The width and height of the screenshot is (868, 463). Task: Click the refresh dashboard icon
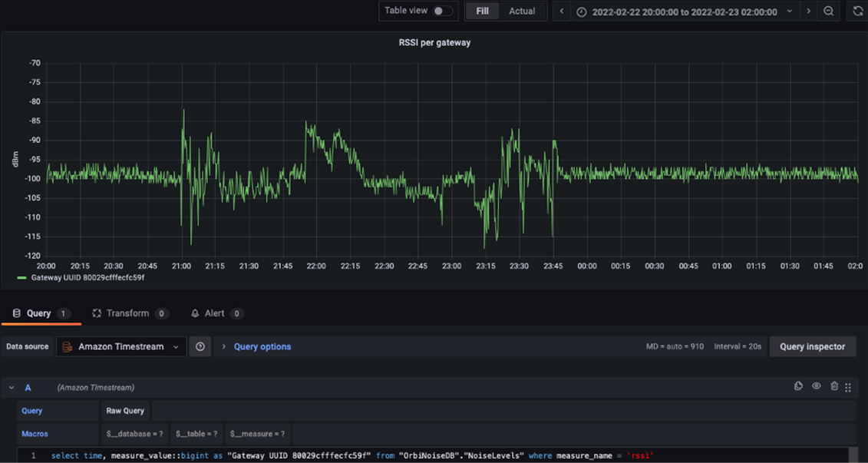858,12
